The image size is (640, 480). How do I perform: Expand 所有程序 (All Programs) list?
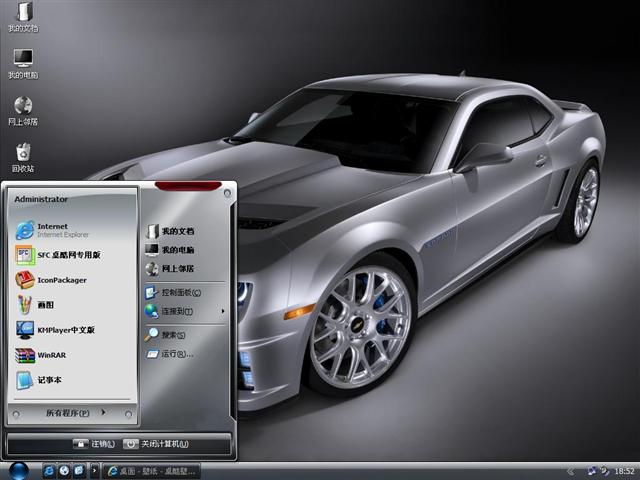[x=73, y=413]
